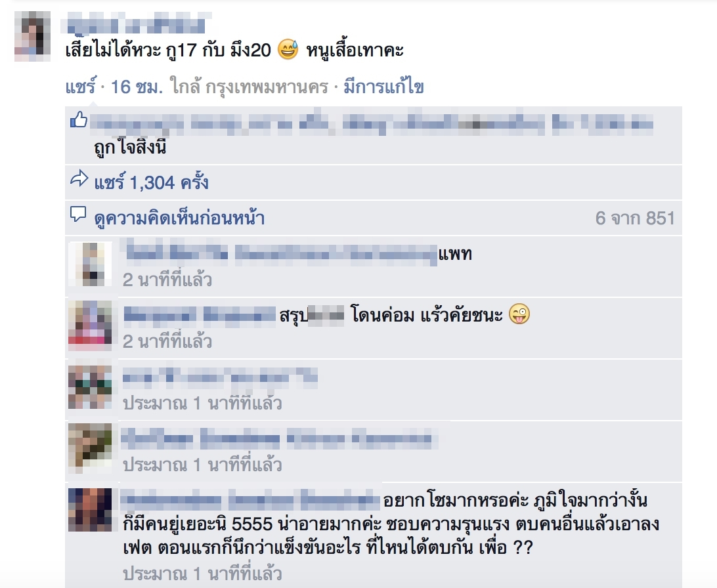Open avatar of the อยากโชมากหรอค่ะ commenter
This screenshot has height=588, width=717.
pyautogui.click(x=90, y=510)
